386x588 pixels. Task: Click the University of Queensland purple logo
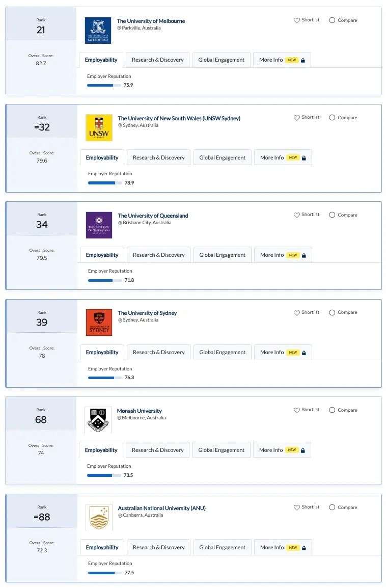[99, 225]
